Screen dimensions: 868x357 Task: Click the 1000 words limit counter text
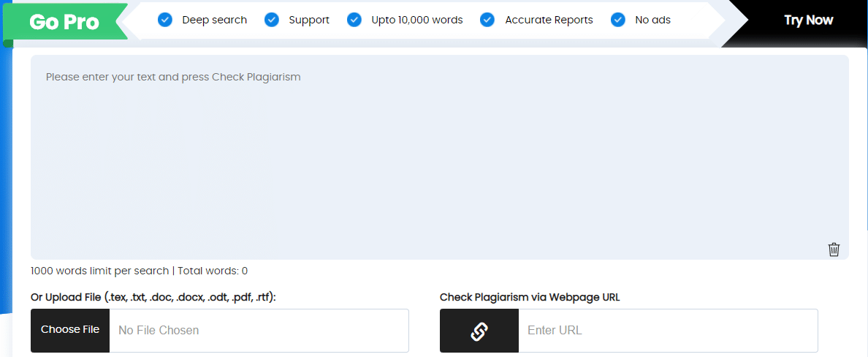pos(139,271)
